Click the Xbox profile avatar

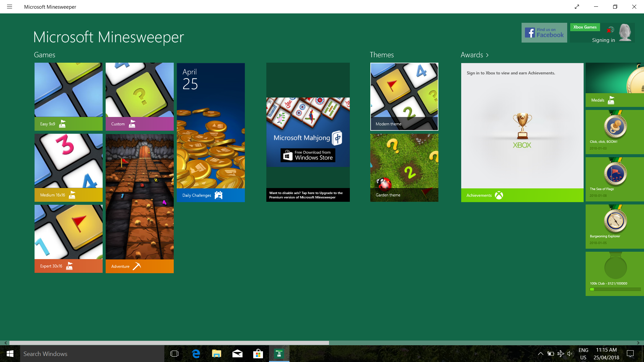click(625, 33)
